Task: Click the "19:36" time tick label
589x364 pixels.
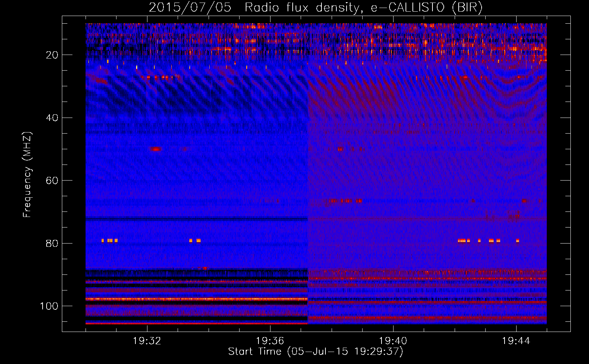Action: (x=270, y=341)
